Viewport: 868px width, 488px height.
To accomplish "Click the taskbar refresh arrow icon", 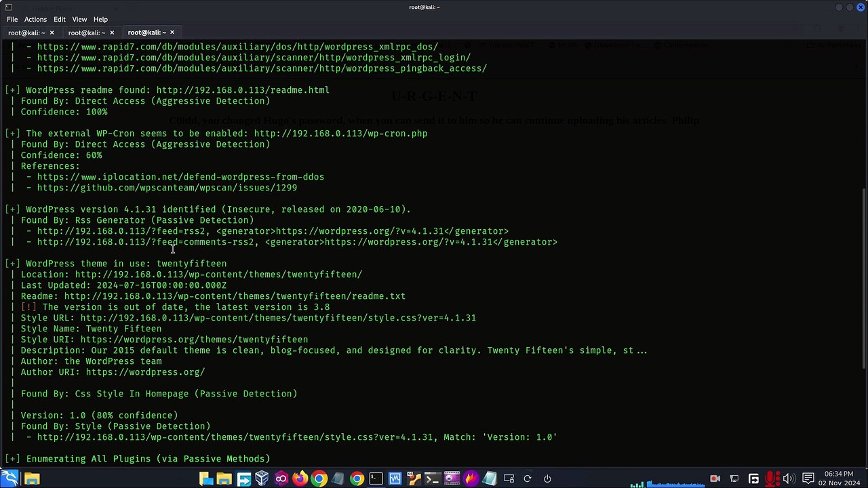I will click(x=527, y=479).
